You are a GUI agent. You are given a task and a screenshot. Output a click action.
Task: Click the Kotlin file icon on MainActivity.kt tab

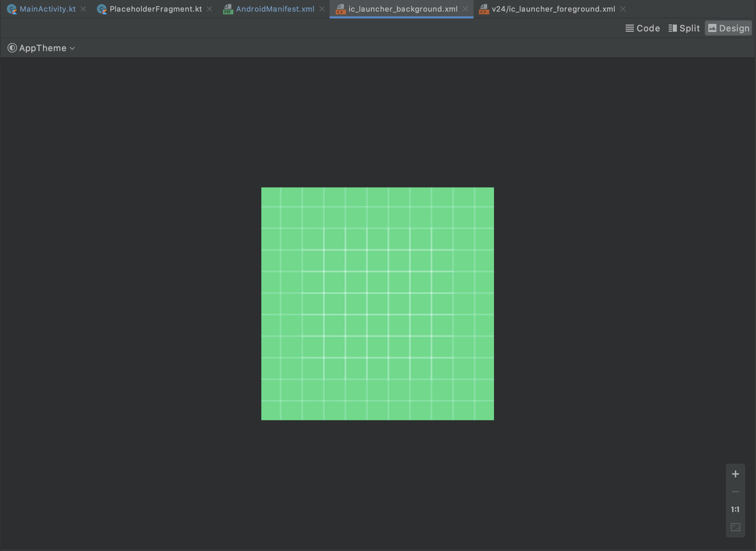(12, 9)
